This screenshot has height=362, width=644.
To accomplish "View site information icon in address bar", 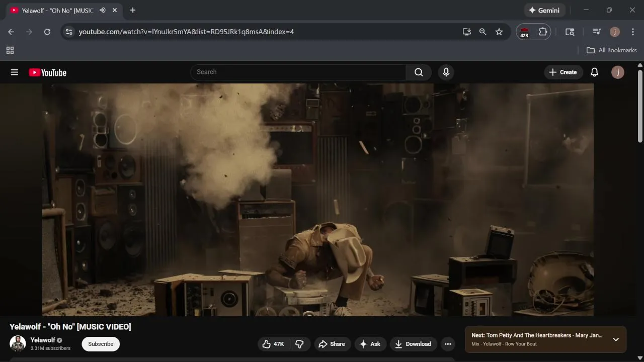I will (69, 32).
